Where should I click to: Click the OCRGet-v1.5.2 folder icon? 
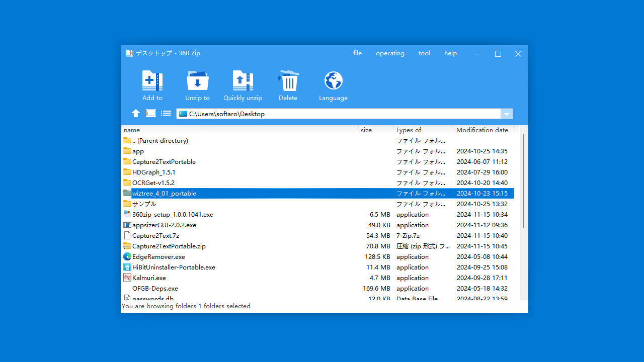tap(127, 183)
